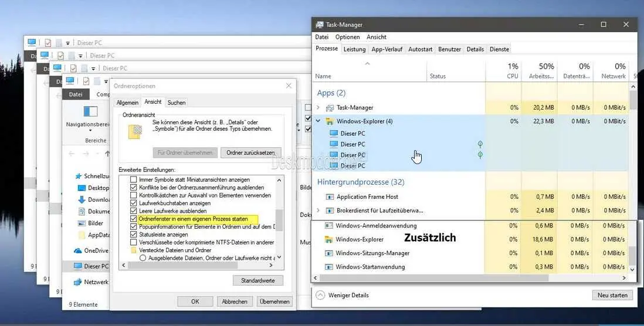The image size is (644, 326).
Task: Switch to the Autostart tab
Action: pos(420,49)
